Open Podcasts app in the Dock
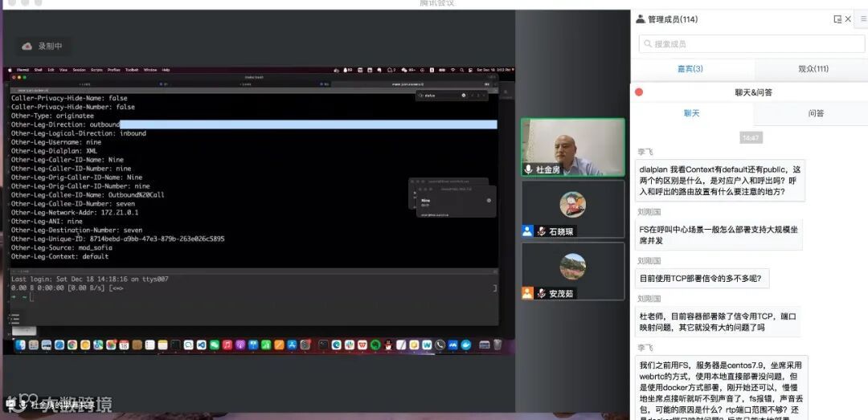The height and width of the screenshot is (420, 868). (240, 345)
